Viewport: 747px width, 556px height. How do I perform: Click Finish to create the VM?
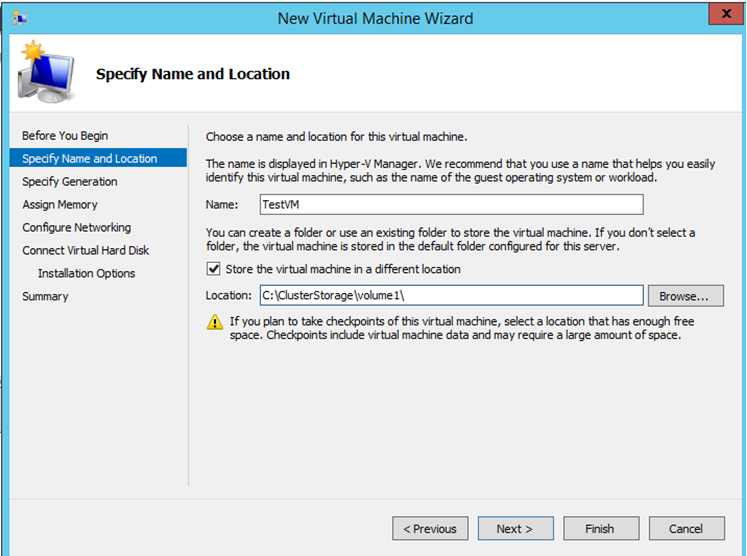coord(601,528)
